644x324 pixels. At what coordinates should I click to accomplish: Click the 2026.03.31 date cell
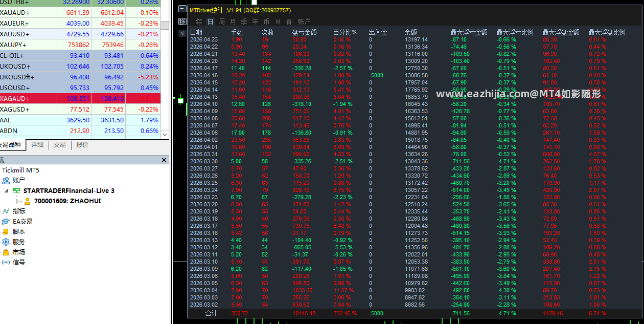pyautogui.click(x=203, y=154)
